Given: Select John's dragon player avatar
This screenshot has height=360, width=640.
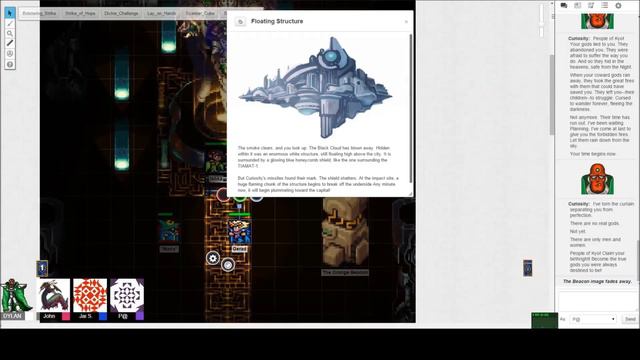Looking at the screenshot, I should click(x=54, y=296).
